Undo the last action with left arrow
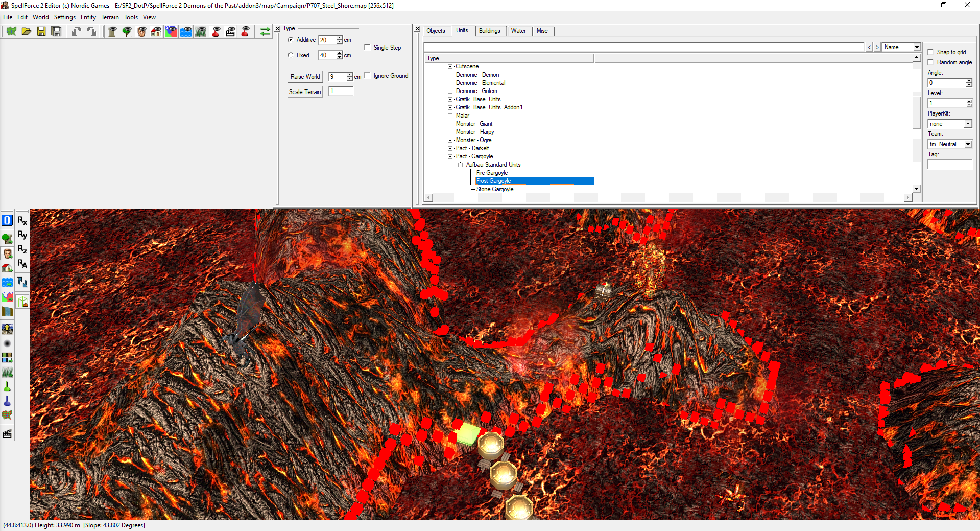Viewport: 980px width, 531px height. [76, 32]
